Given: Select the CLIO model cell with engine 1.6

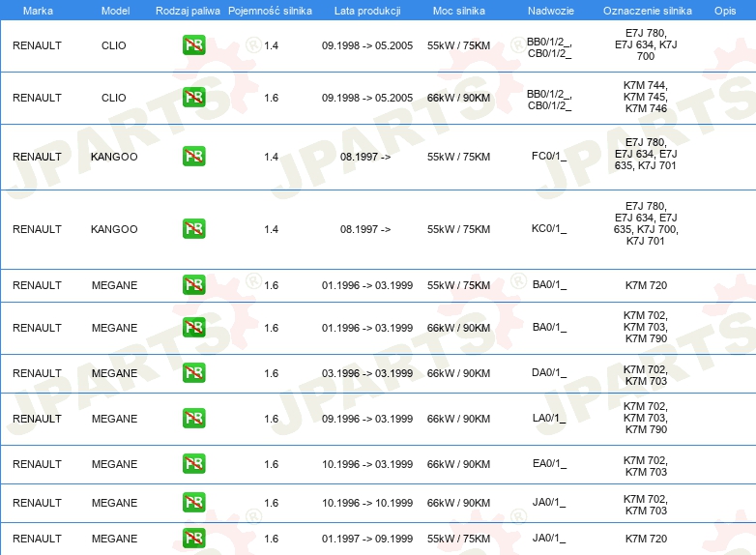Looking at the screenshot, I should 114,98.
